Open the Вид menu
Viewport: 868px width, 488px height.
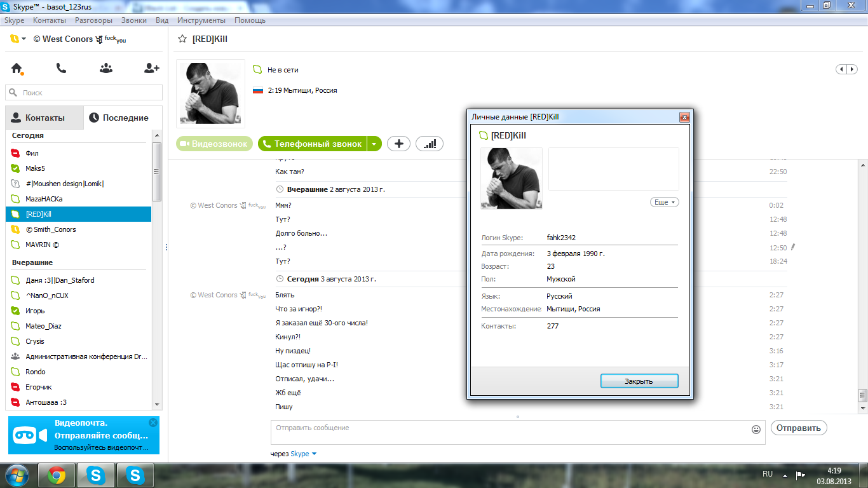[x=162, y=20]
